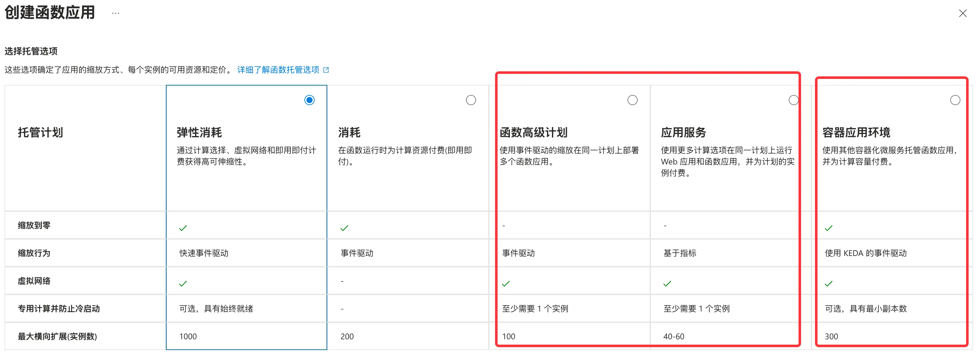Close the 创建函数应用 panel
Screen dimensions: 980x356
coord(963,14)
